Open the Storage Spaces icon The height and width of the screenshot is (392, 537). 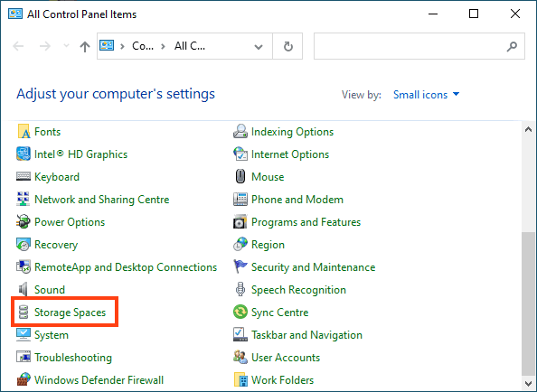click(x=24, y=312)
